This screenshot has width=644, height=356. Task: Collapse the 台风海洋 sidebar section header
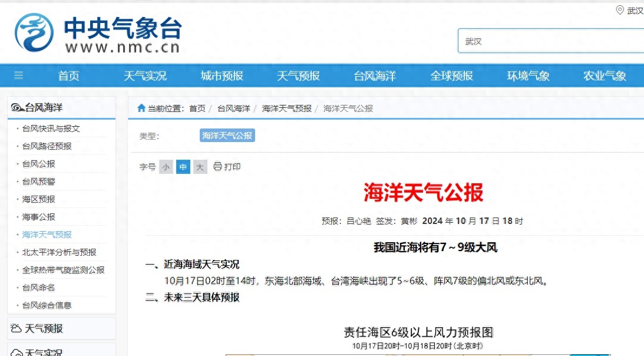point(62,108)
